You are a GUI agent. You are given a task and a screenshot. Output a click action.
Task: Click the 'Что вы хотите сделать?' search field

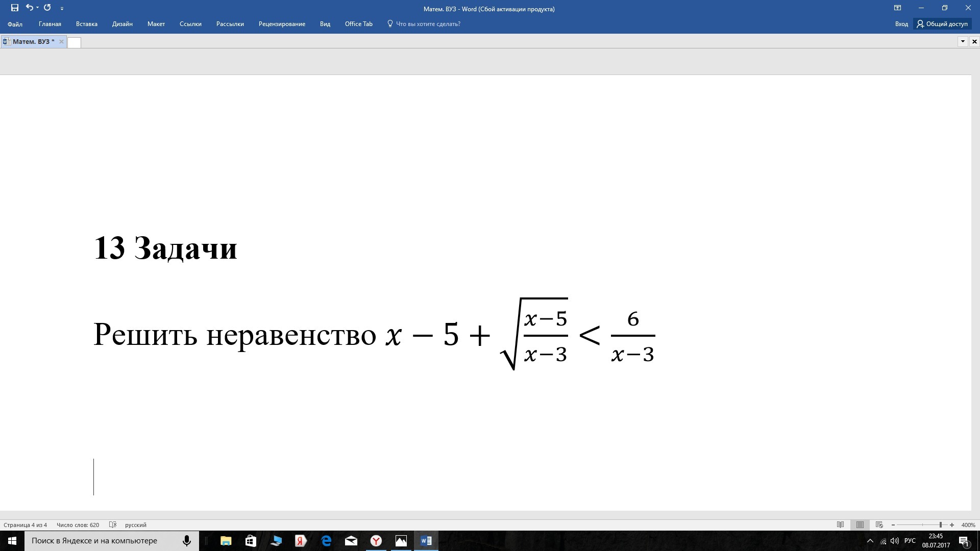coord(428,24)
